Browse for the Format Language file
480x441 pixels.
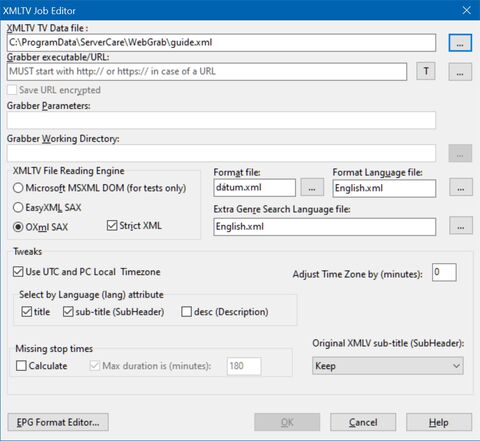pos(461,187)
